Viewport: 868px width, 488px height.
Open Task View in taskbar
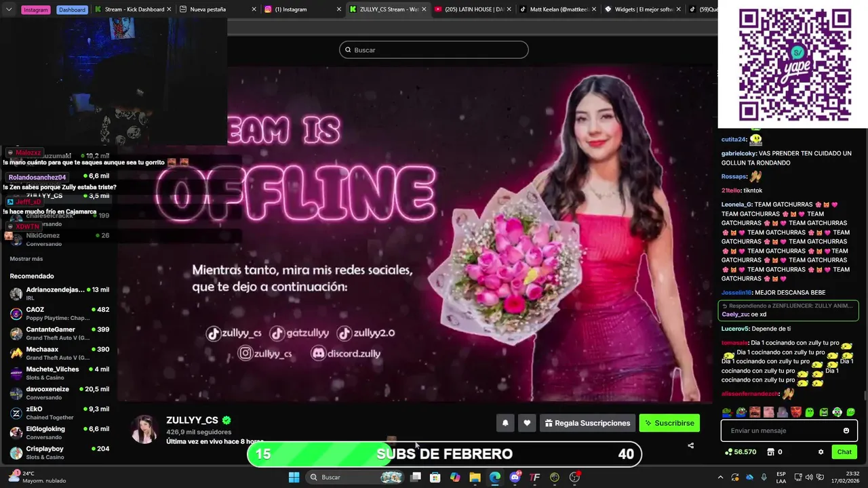click(x=416, y=477)
